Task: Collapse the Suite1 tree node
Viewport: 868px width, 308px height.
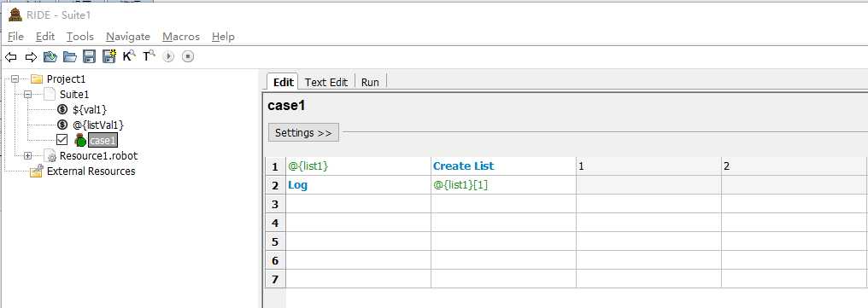Action: click(x=27, y=95)
